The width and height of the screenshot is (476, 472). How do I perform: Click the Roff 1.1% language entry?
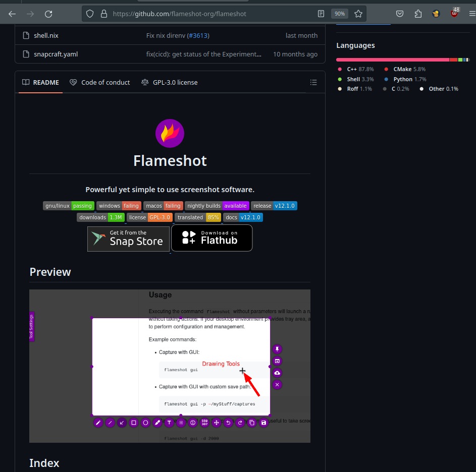(x=355, y=89)
